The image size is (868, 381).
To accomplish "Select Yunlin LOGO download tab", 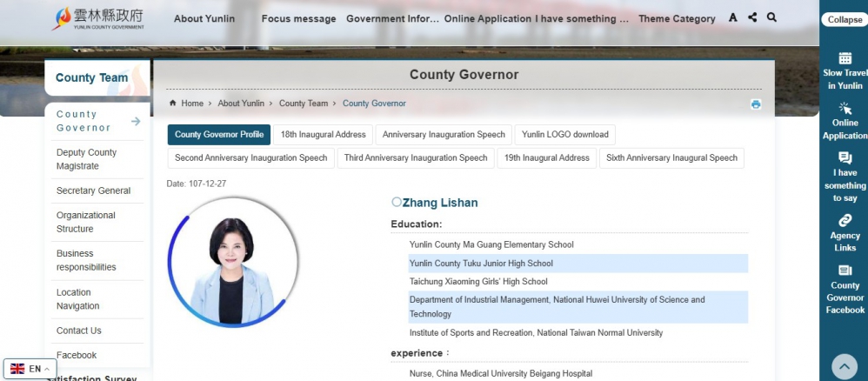I will click(564, 135).
